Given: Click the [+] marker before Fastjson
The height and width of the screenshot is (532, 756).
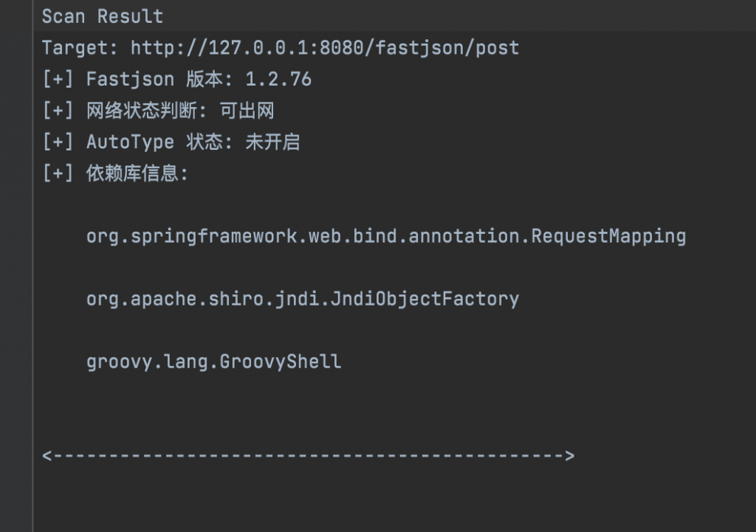Looking at the screenshot, I should click(x=58, y=80).
